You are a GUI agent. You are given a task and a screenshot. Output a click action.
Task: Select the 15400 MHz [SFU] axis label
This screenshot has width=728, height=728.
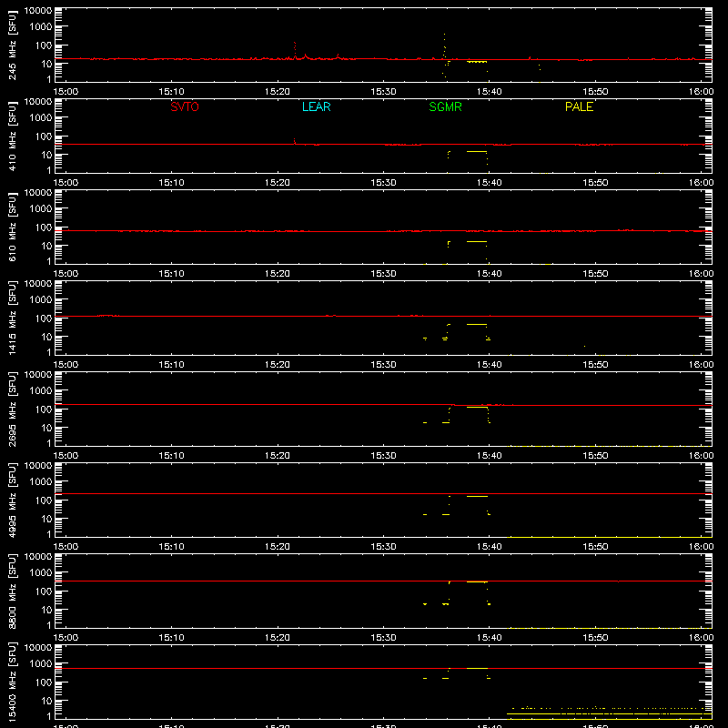(x=13, y=682)
